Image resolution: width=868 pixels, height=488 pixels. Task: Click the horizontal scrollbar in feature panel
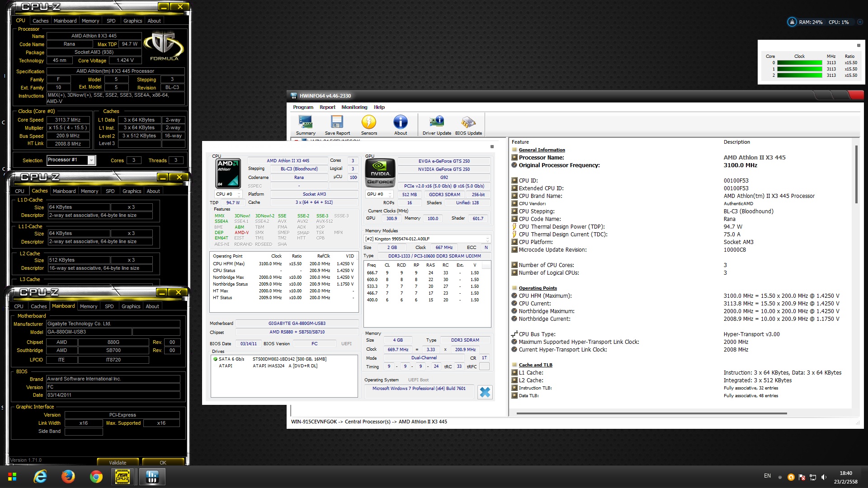[x=651, y=413]
